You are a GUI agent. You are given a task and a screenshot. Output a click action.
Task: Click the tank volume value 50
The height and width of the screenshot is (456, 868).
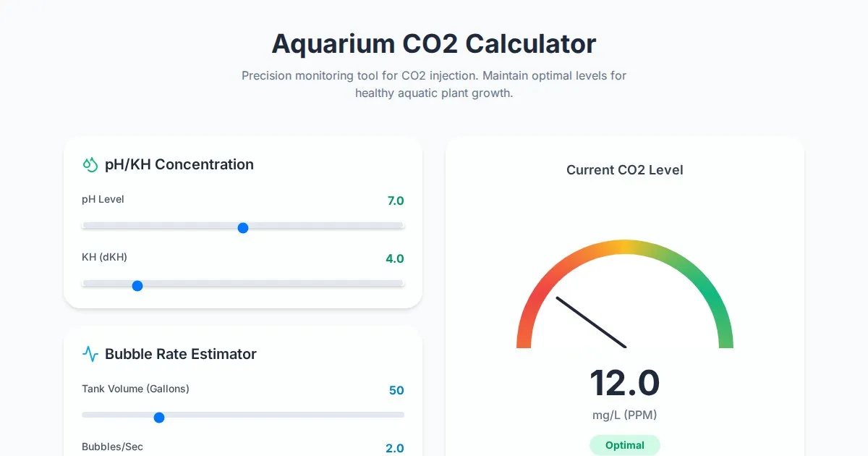[x=396, y=390]
